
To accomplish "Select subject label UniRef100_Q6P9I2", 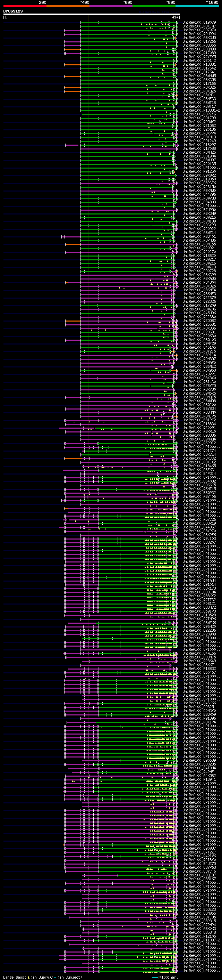I will [x=199, y=443].
